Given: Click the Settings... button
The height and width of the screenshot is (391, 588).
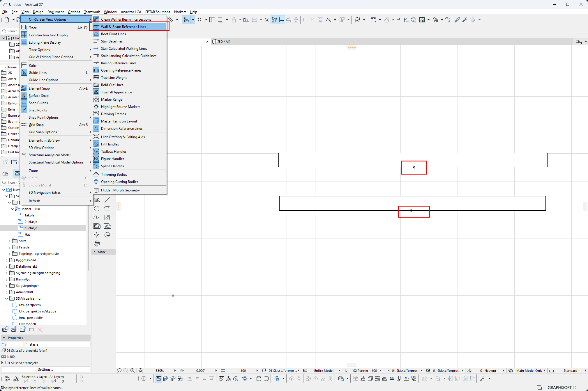Looking at the screenshot, I should (45, 369).
